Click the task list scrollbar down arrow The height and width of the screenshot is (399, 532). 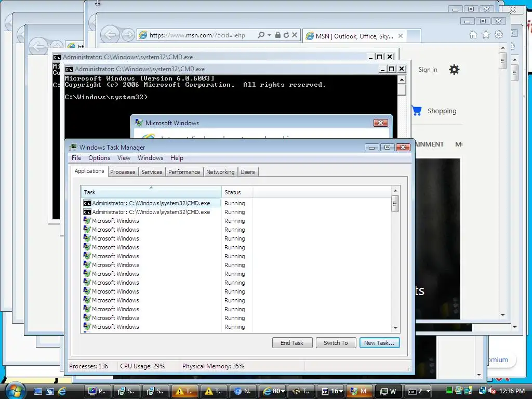point(395,328)
